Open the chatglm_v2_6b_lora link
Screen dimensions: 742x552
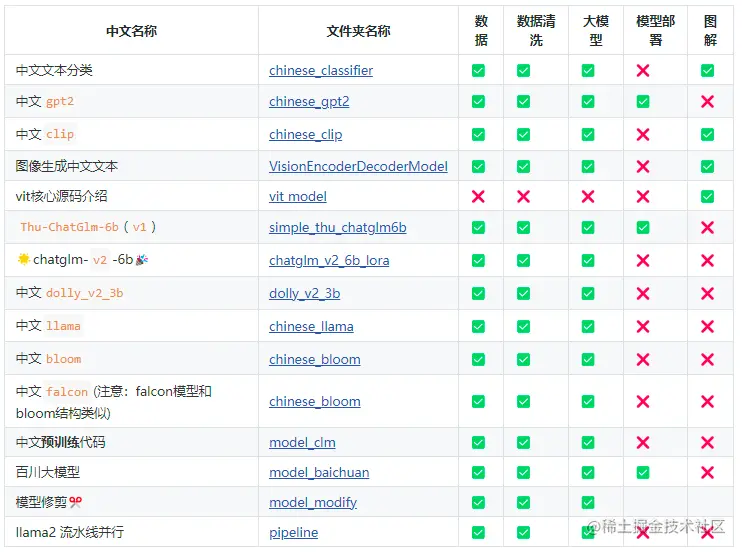point(329,260)
